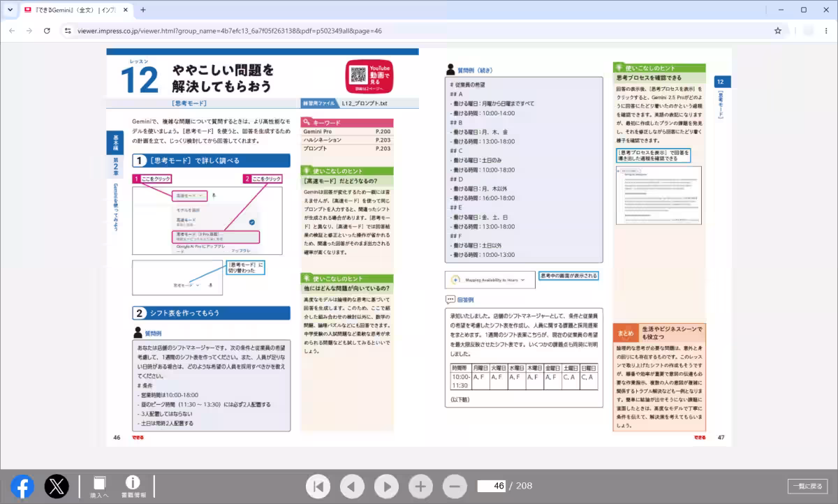The height and width of the screenshot is (504, 838).
Task: Click the 10:00-11:30 table cell
Action: (460, 381)
